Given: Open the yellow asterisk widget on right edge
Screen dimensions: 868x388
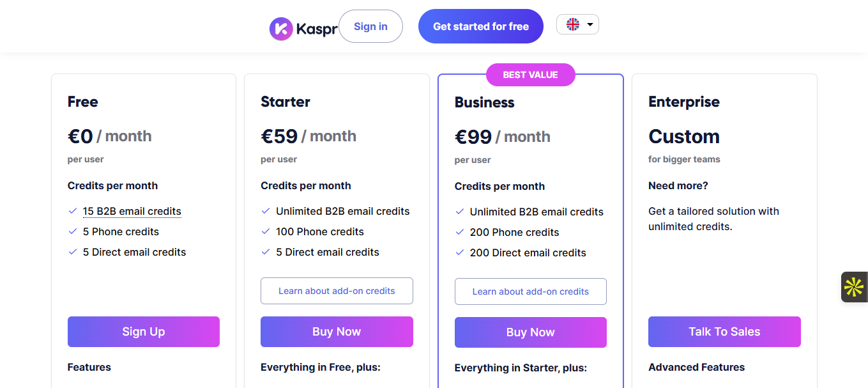Looking at the screenshot, I should (x=854, y=287).
